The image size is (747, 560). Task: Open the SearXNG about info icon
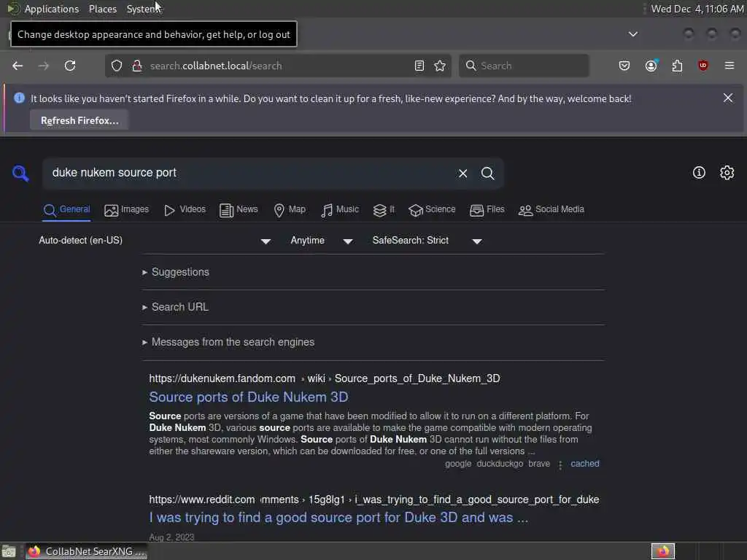pyautogui.click(x=699, y=172)
